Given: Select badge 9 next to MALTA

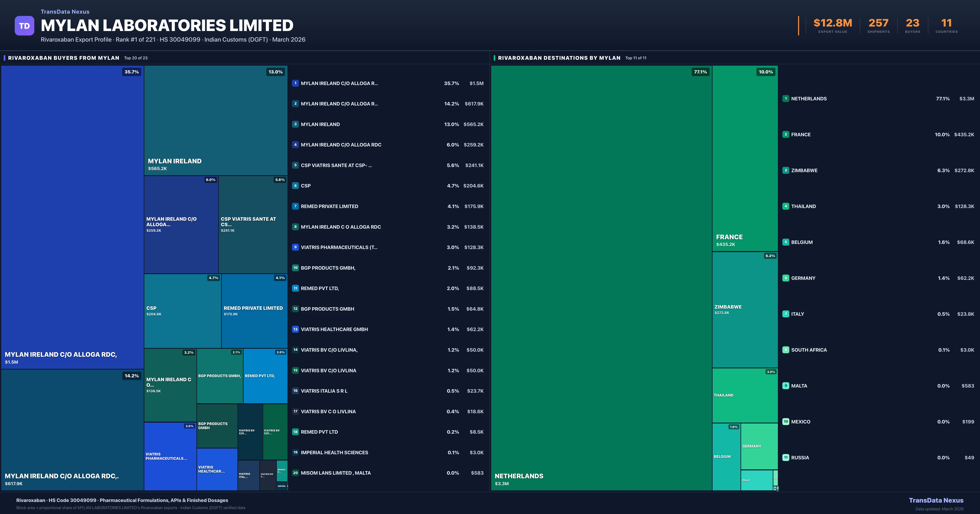Looking at the screenshot, I should [x=786, y=385].
